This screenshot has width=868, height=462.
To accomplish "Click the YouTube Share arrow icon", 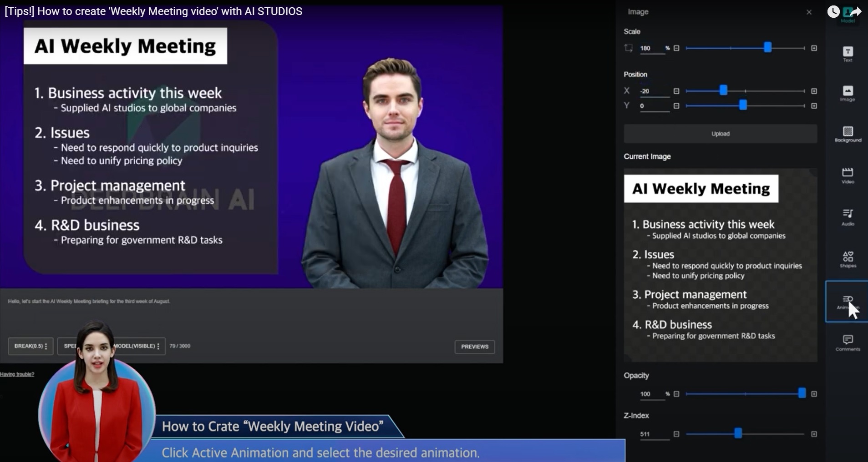I will [855, 11].
